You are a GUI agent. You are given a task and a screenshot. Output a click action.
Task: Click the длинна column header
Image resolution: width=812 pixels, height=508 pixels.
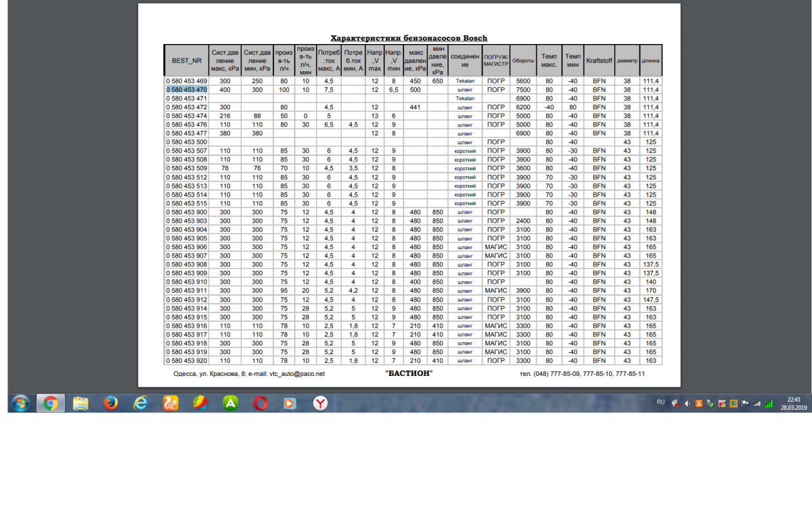pyautogui.click(x=651, y=60)
